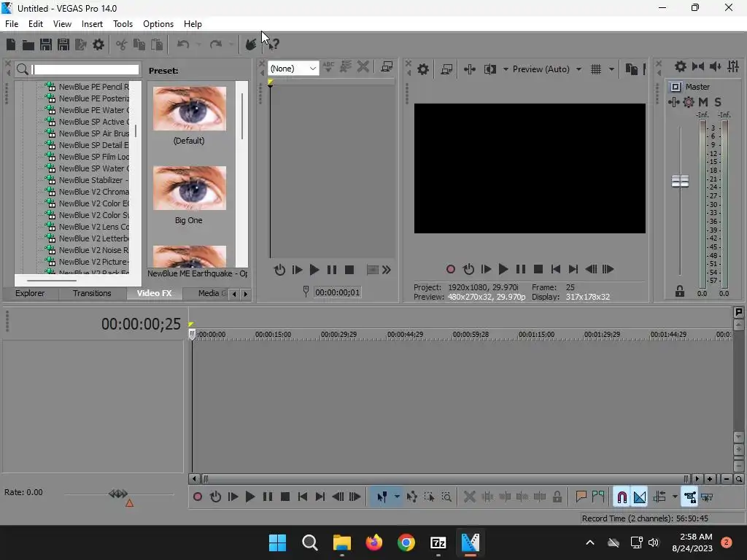This screenshot has width=747, height=560.
Task: Remove trimmer history with X icon
Action: (363, 66)
